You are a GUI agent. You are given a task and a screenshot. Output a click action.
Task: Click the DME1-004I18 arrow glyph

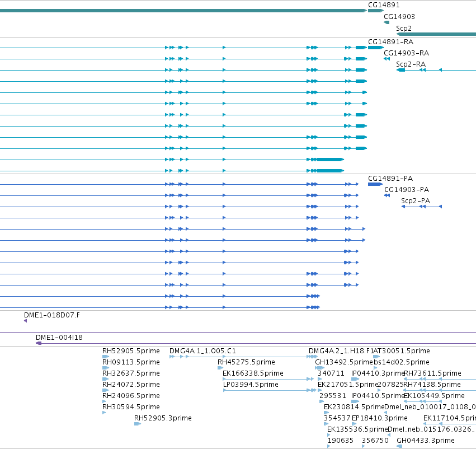pos(39,343)
